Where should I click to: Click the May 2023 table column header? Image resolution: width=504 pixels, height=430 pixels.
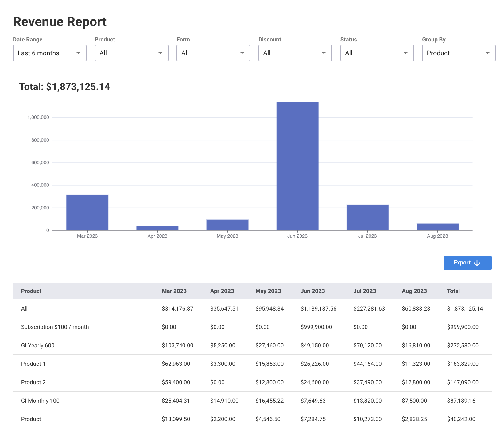(268, 291)
